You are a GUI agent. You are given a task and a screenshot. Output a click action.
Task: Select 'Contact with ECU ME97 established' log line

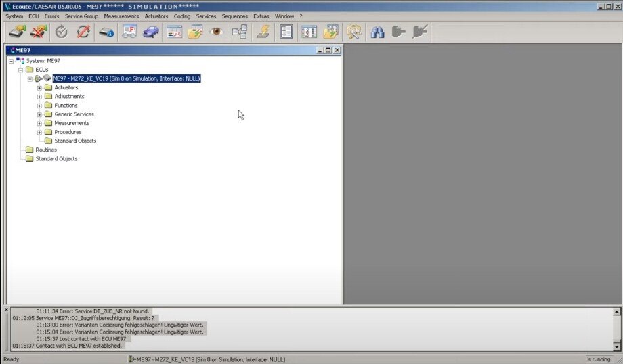67,346
